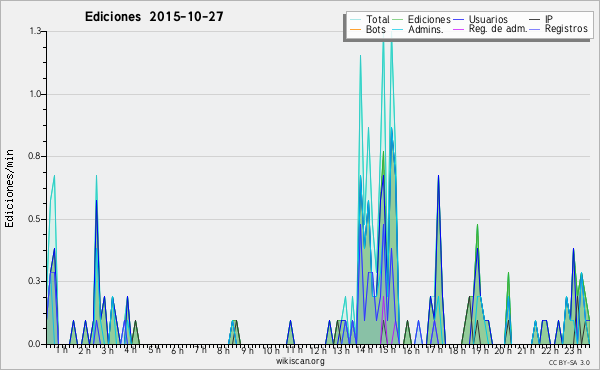Viewport: 600px width, 370px height.
Task: Click the chart title 'Ediciones 2015-10-27'
Action: click(x=154, y=17)
